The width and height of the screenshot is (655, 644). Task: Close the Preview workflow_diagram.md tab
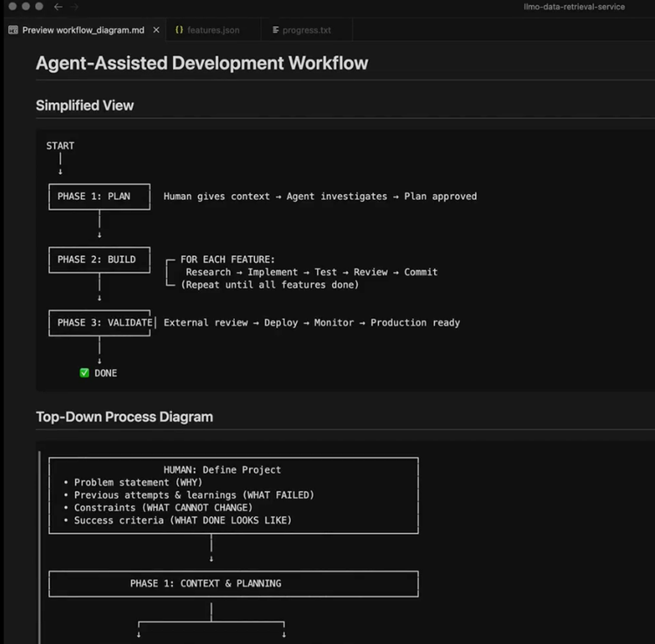coord(155,30)
